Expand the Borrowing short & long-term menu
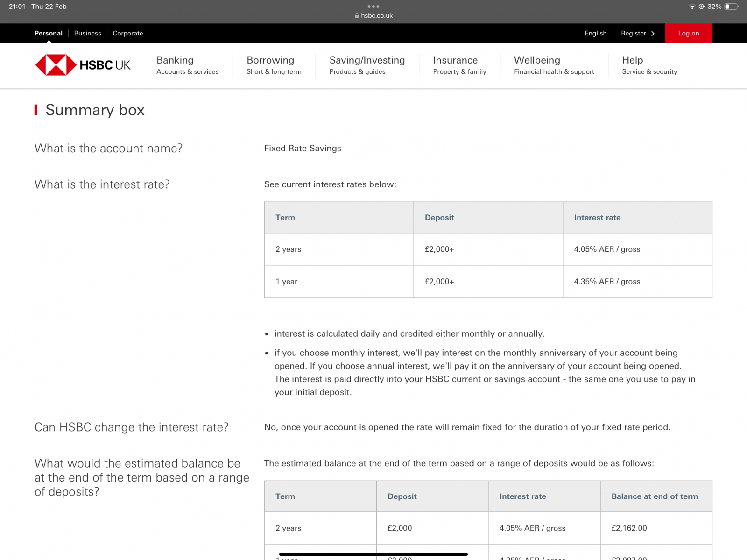Viewport: 747px width, 560px height. click(274, 65)
